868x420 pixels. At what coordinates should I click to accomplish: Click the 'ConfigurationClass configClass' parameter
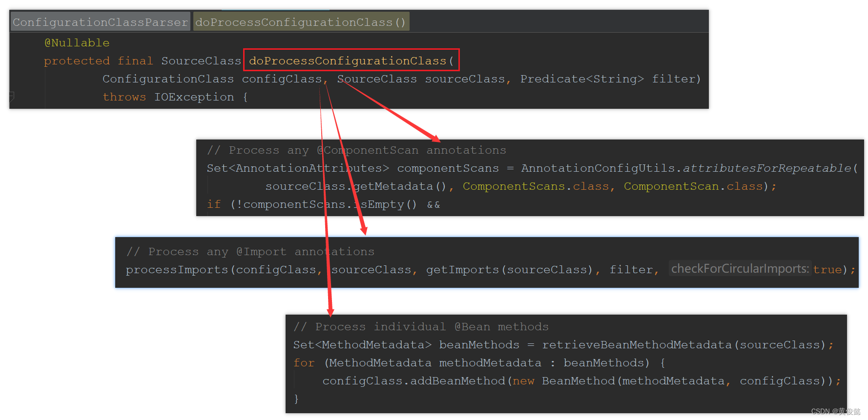point(212,79)
